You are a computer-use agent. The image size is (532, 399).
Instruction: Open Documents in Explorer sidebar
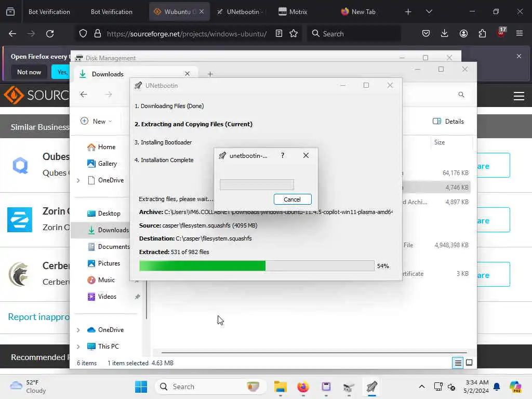coord(108,247)
